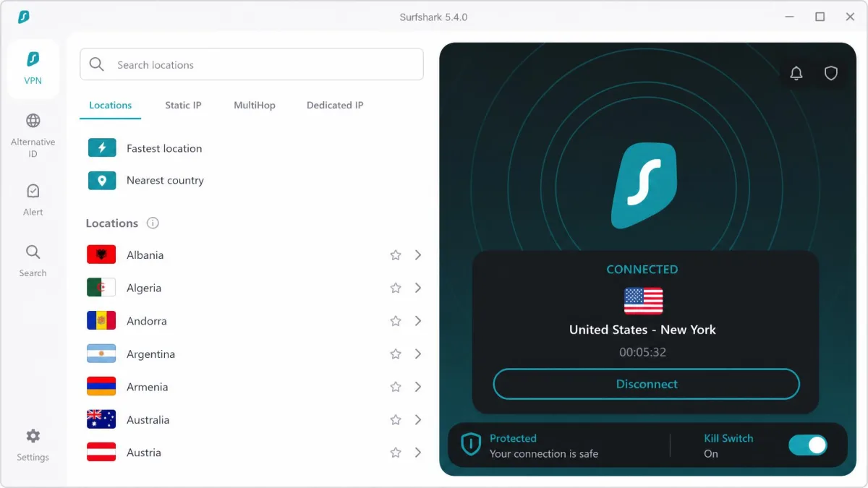Click the Locations section heading
The width and height of the screenshot is (868, 488).
112,223
